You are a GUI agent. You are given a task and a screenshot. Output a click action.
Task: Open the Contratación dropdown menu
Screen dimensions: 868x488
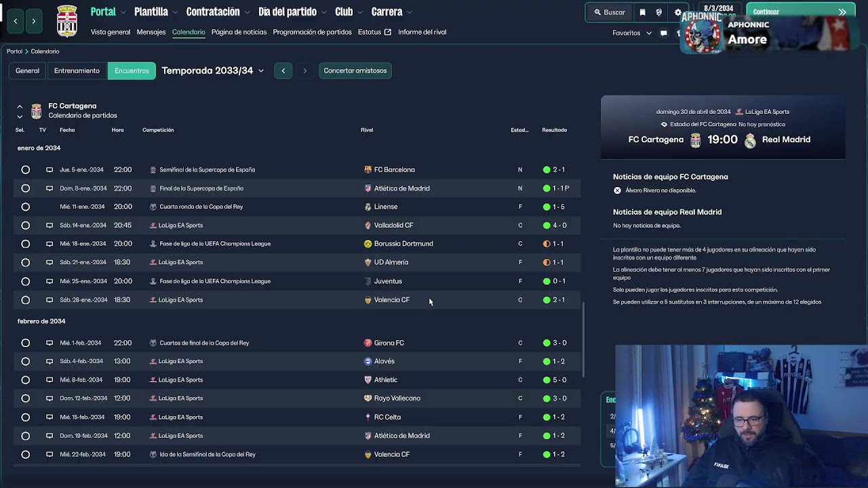click(218, 12)
